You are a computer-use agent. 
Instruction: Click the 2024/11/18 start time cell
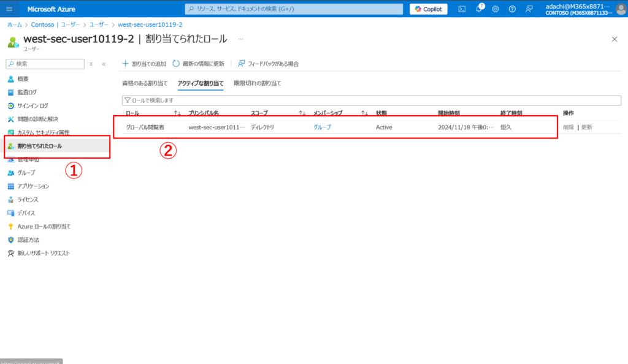click(x=466, y=127)
